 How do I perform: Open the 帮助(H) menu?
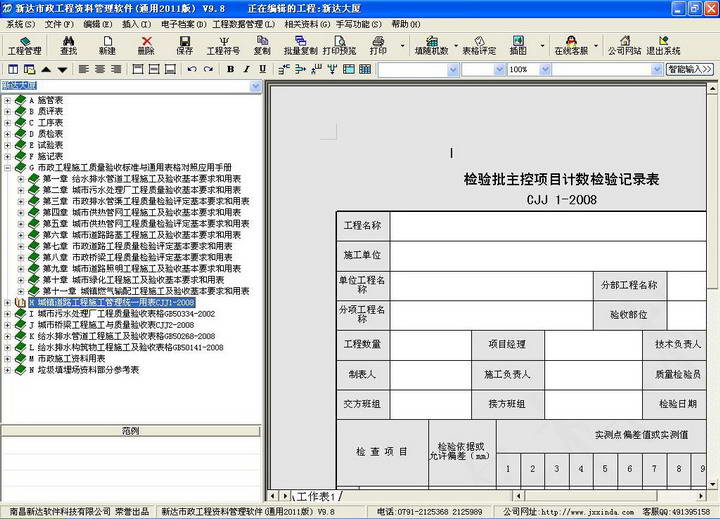pyautogui.click(x=405, y=24)
